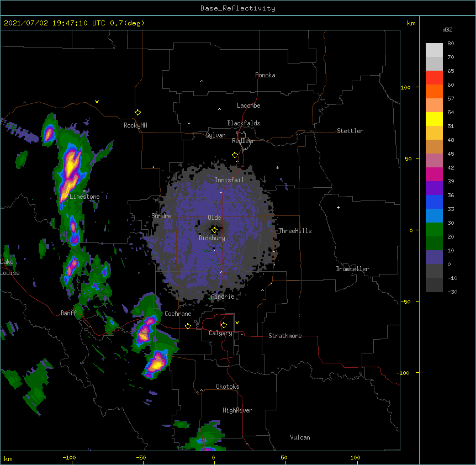Select the -100 tick label on bottom axis

(x=69, y=457)
